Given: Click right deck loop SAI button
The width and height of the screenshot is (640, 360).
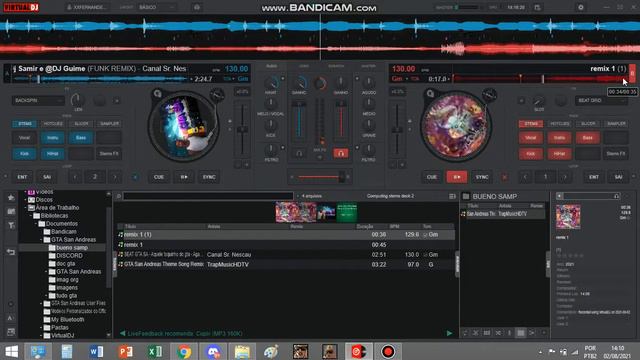Looking at the screenshot, I should [x=618, y=177].
